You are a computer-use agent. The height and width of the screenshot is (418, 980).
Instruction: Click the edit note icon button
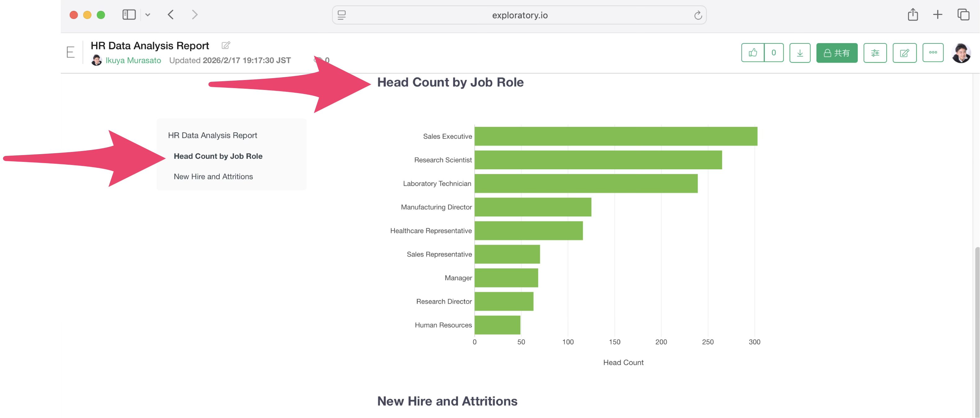904,53
